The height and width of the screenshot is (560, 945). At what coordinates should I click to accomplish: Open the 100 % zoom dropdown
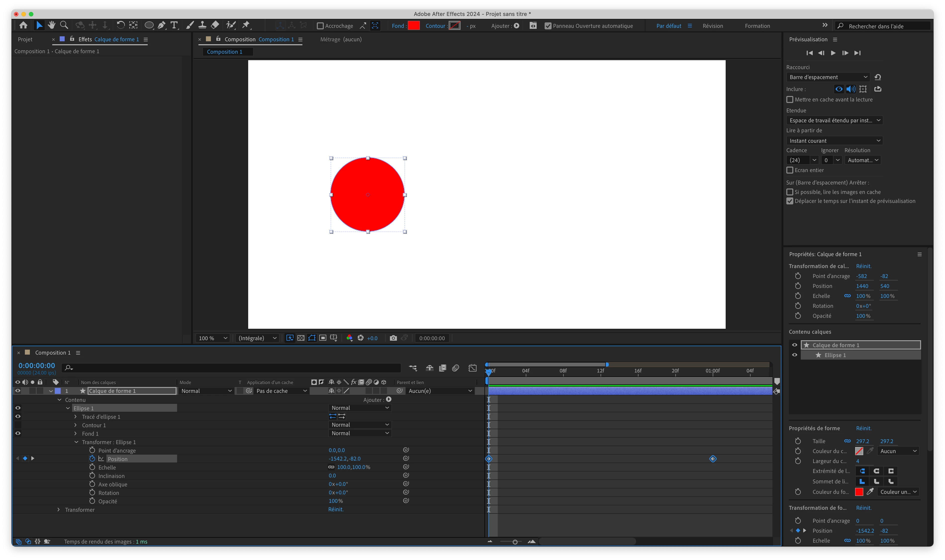click(213, 338)
